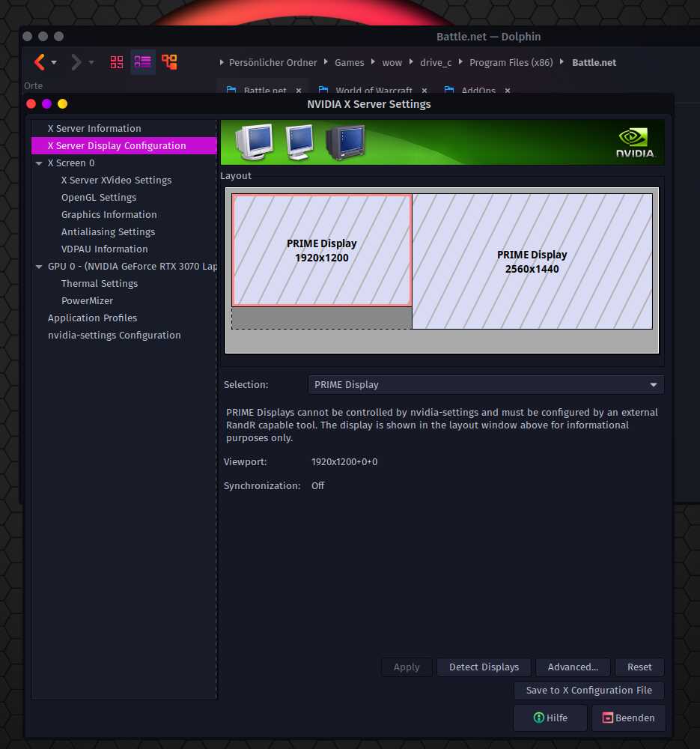Screen dimensions: 700x749
Task: Open Application Profiles page
Action: [x=92, y=318]
